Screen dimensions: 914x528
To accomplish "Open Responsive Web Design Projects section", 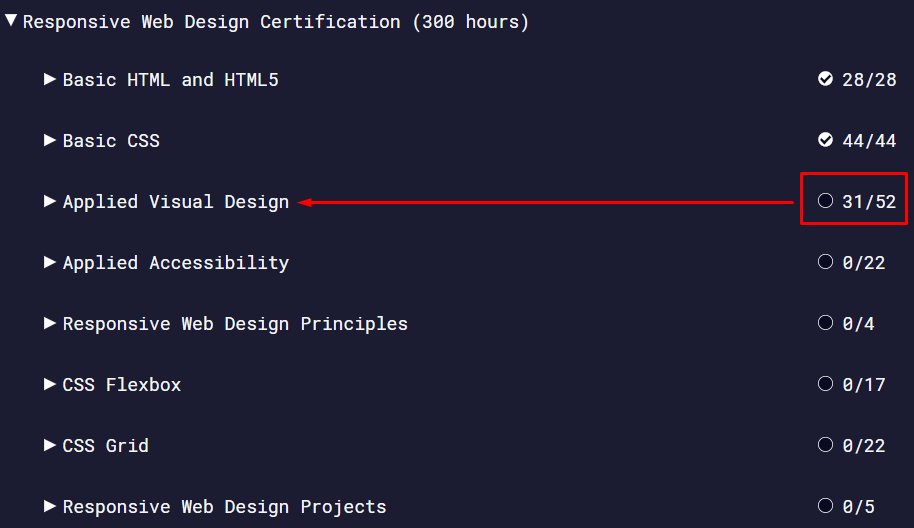I will pos(224,507).
